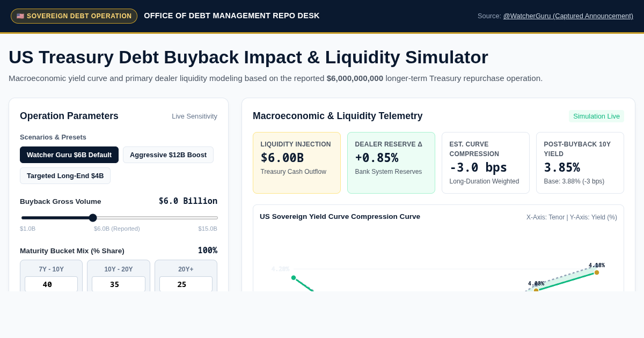This screenshot has height=338, width=644.
Task: Click the $6.0B (Reported) slider label
Action: tap(117, 229)
